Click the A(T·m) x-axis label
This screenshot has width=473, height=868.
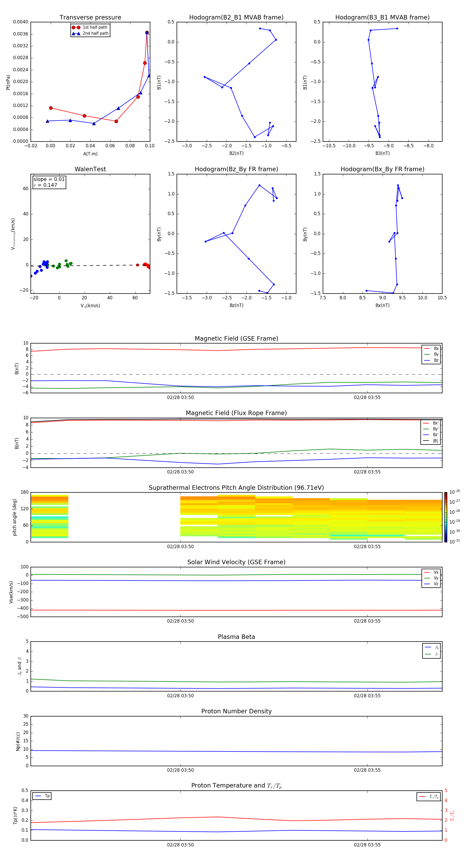90,154
